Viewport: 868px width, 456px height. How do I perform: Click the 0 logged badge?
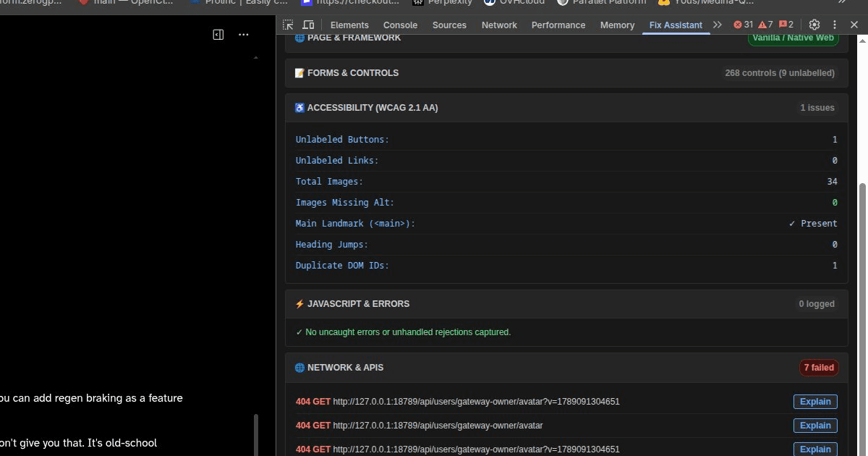coord(817,304)
